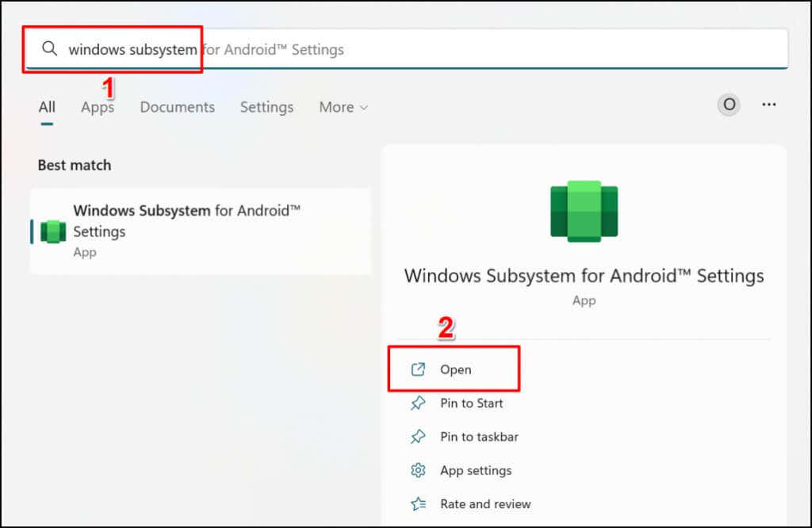The height and width of the screenshot is (528, 812).
Task: Select the All results tab
Action: pyautogui.click(x=47, y=107)
